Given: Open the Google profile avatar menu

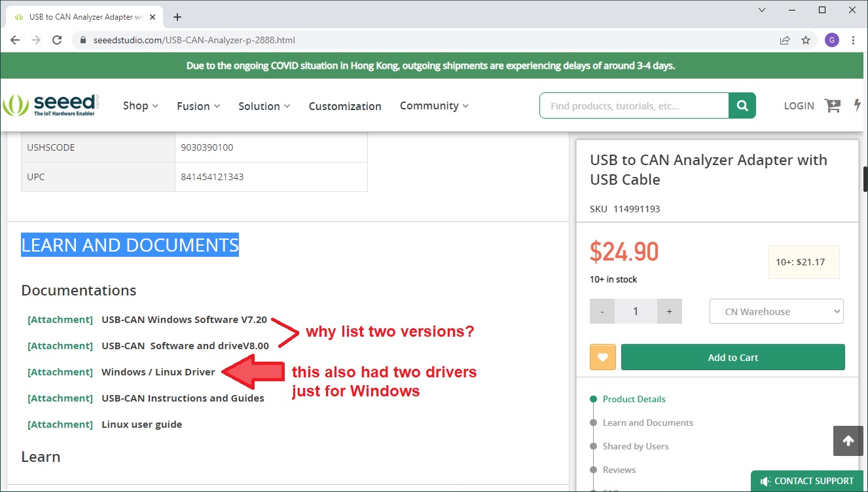Looking at the screenshot, I should coord(832,40).
